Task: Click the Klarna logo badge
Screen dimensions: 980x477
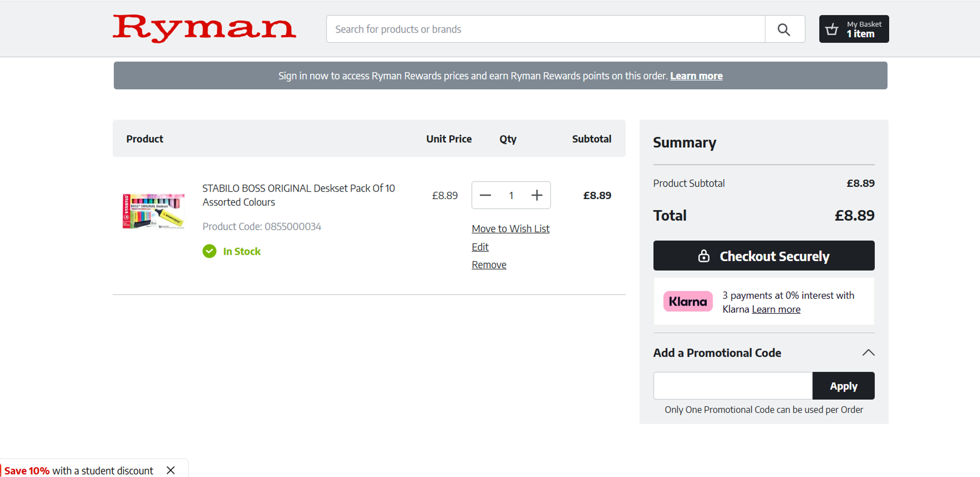Action: point(688,301)
